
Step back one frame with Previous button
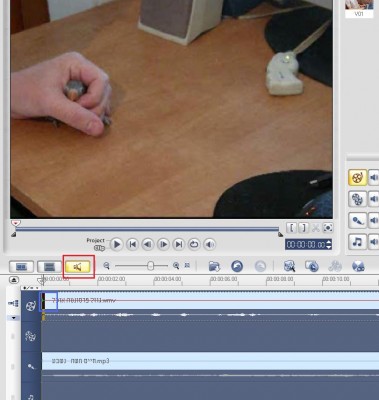(x=148, y=244)
